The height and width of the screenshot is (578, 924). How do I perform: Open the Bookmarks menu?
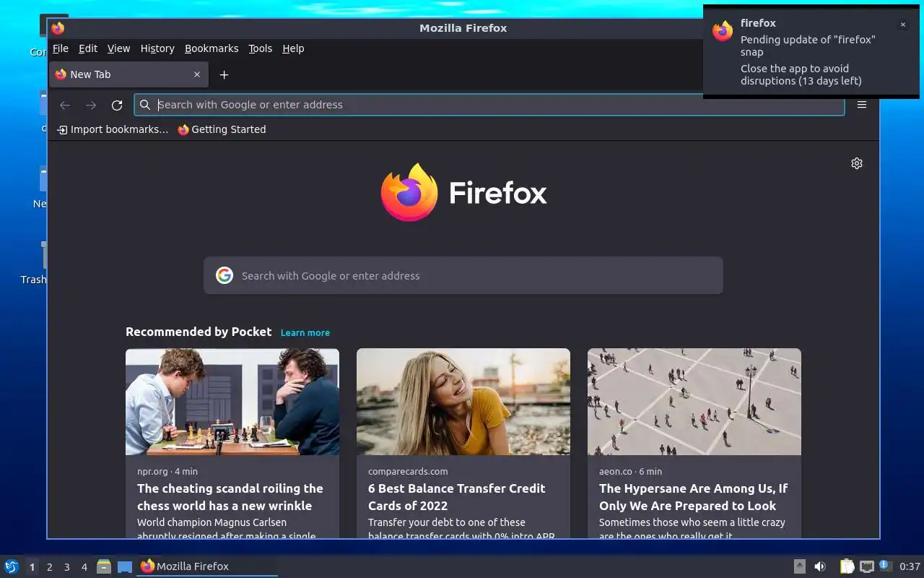pyautogui.click(x=212, y=48)
